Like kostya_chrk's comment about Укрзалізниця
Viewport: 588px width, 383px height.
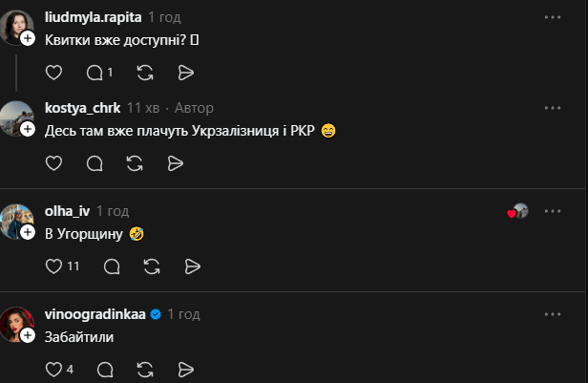[x=54, y=163]
